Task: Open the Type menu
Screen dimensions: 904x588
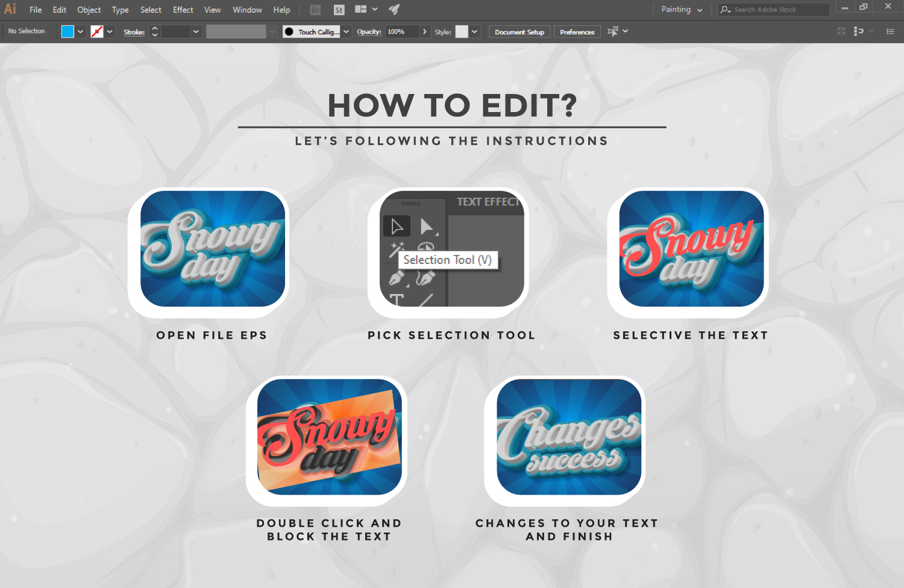Action: click(x=120, y=10)
